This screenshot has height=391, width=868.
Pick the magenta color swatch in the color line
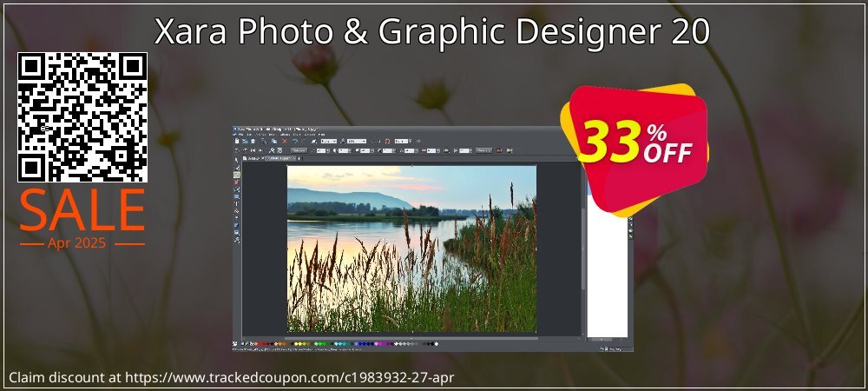click(x=380, y=344)
